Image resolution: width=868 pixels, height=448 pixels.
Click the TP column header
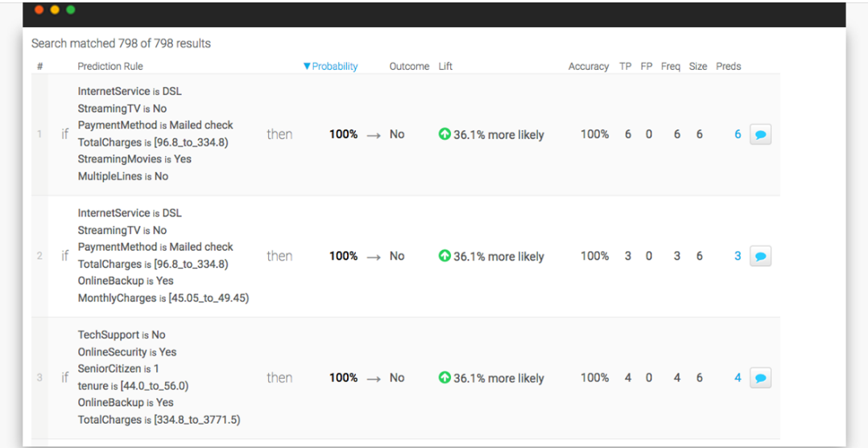click(x=626, y=67)
